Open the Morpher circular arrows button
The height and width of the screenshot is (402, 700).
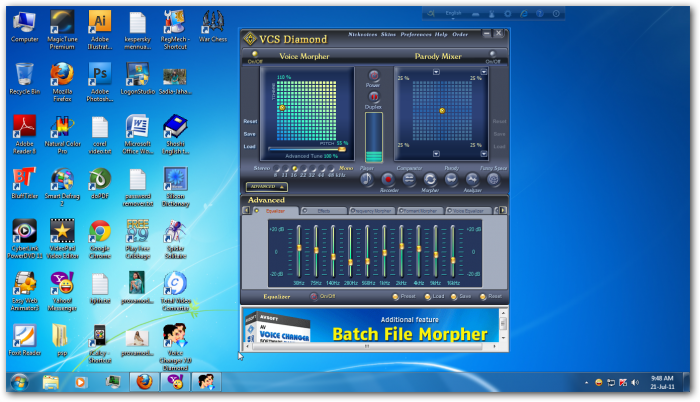click(x=429, y=180)
